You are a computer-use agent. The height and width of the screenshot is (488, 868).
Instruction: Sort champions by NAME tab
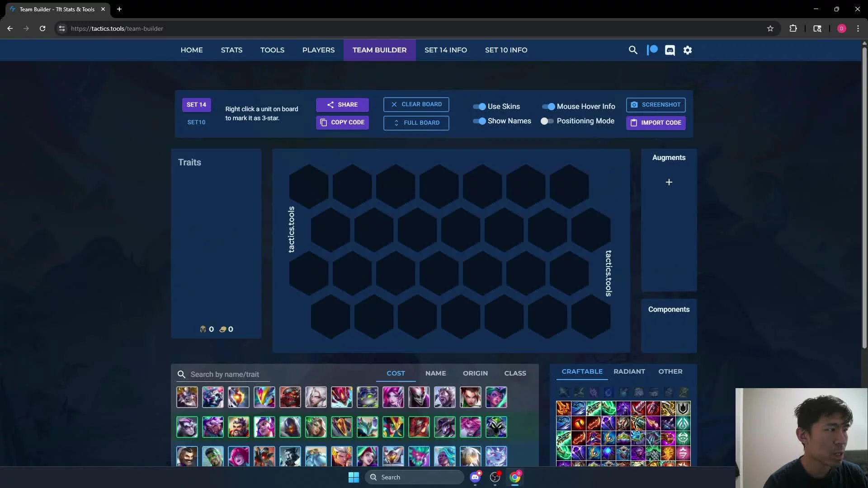point(435,373)
